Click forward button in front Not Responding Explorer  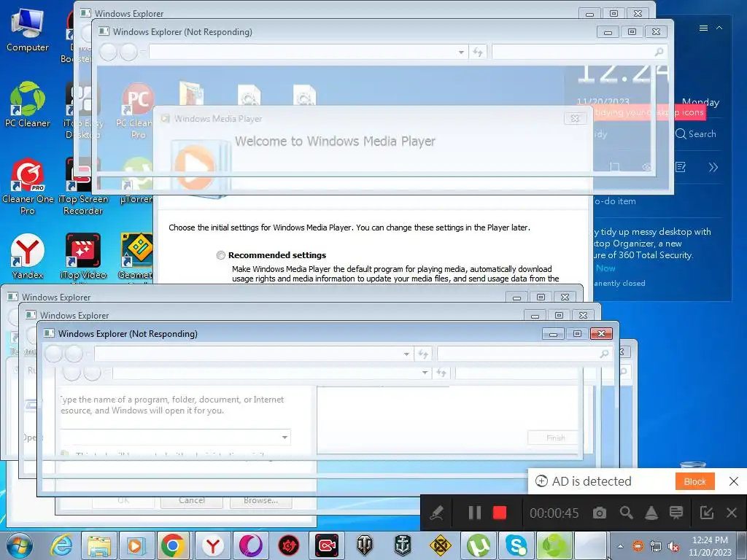(74, 354)
